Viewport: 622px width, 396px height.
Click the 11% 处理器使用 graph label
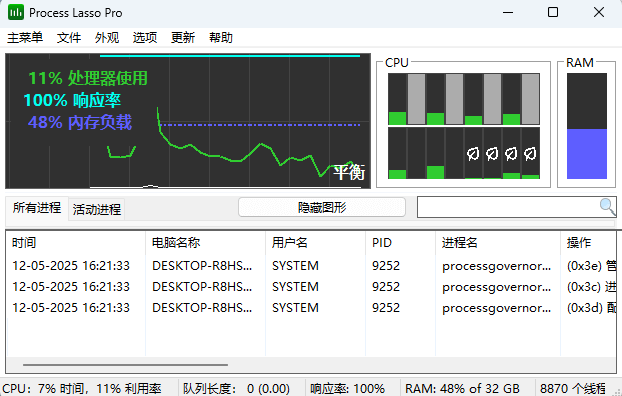(x=88, y=78)
